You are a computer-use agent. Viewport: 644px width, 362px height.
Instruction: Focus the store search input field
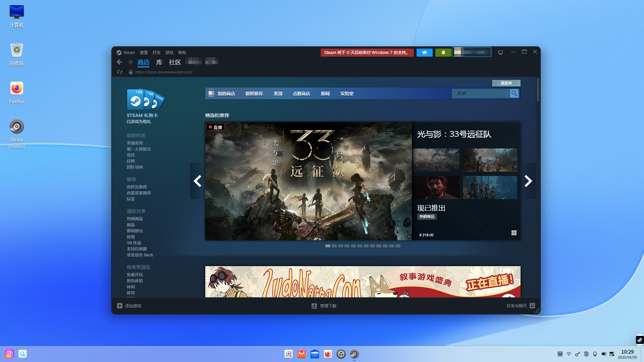tap(481, 94)
